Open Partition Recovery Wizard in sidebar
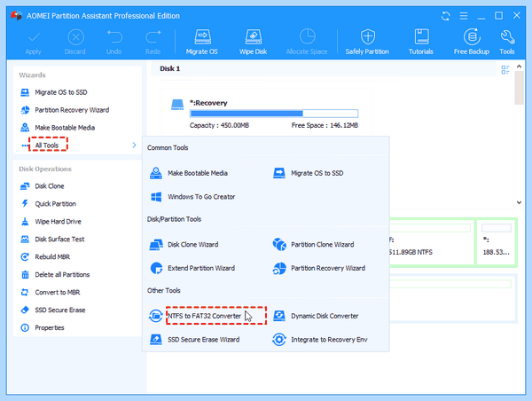The width and height of the screenshot is (532, 401). point(65,110)
